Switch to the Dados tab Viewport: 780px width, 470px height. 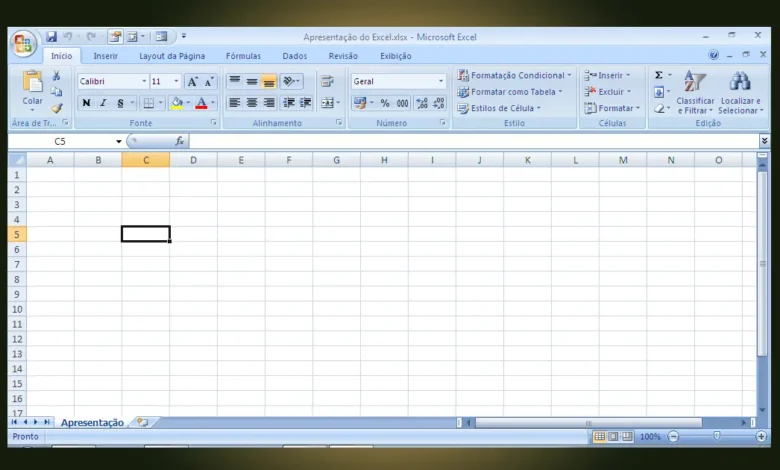click(294, 56)
